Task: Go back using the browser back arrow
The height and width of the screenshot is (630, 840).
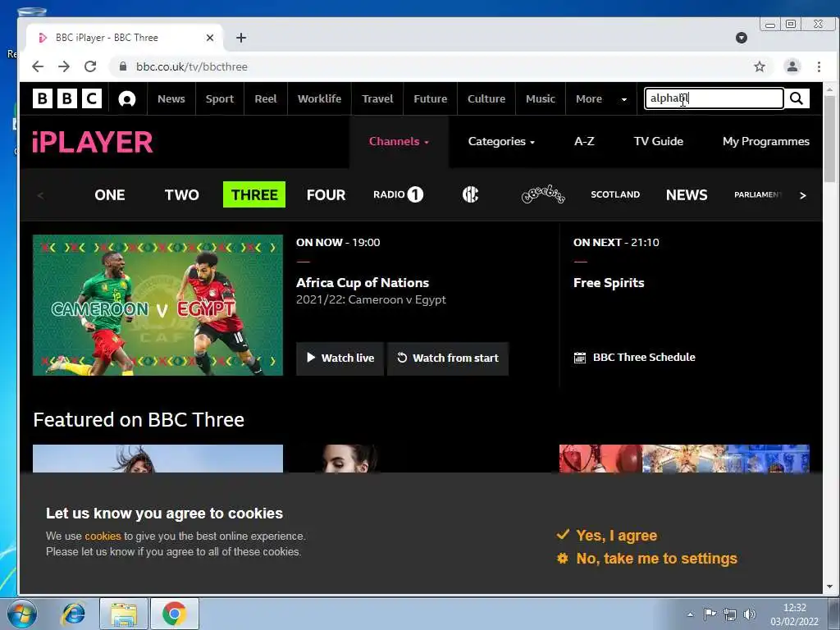Action: pyautogui.click(x=38, y=66)
